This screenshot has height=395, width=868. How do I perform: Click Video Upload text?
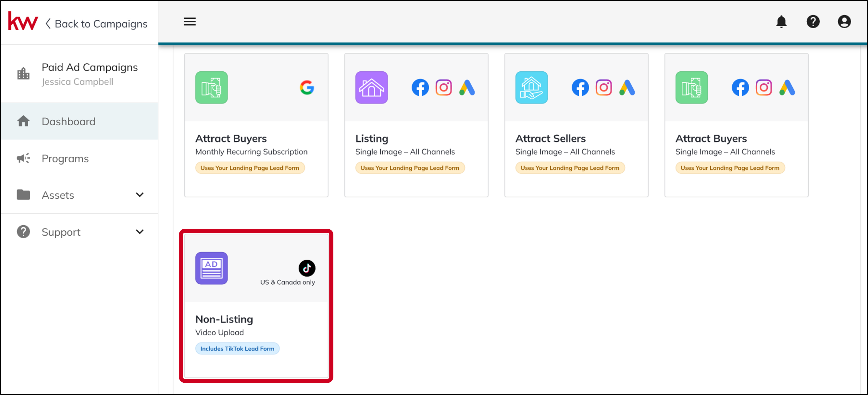click(220, 332)
